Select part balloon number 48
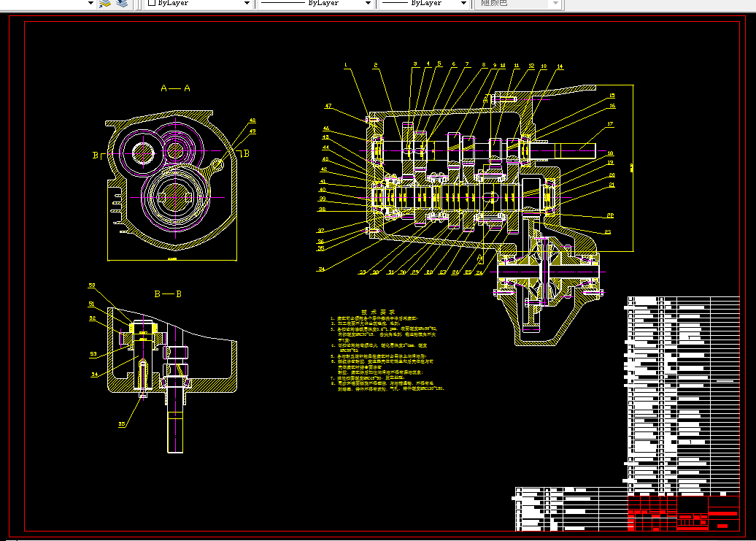Image resolution: width=756 pixels, height=541 pixels. point(252,120)
